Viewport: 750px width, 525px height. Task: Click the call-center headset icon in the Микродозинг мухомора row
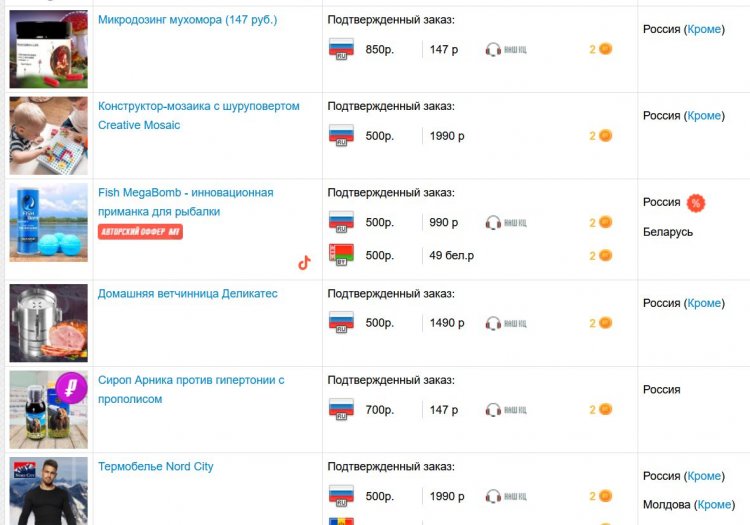point(493,49)
